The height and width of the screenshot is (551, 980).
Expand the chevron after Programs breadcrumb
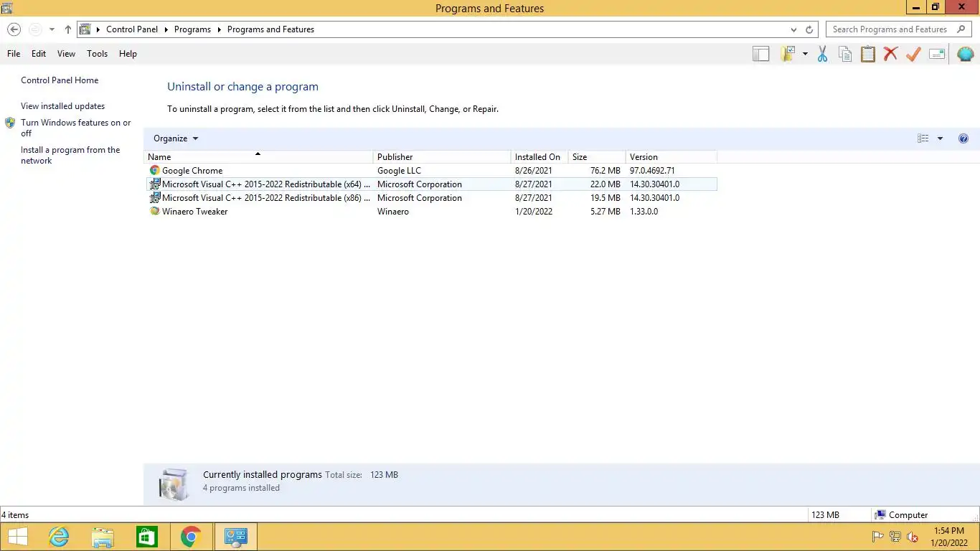[219, 29]
